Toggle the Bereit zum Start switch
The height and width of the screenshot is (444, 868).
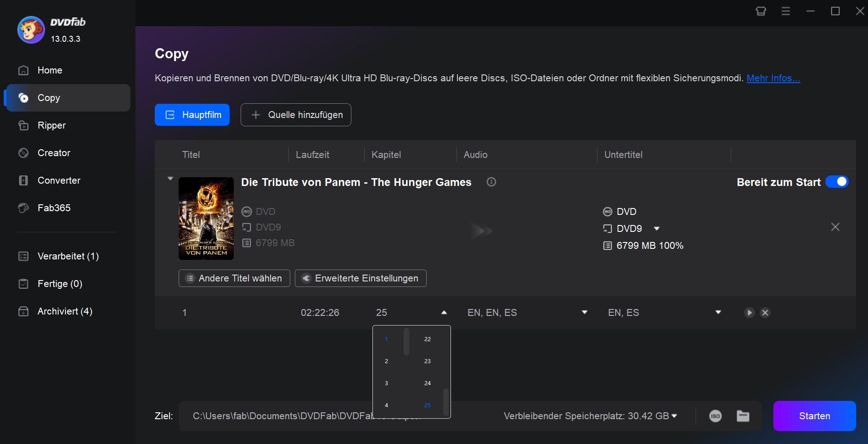coord(837,182)
